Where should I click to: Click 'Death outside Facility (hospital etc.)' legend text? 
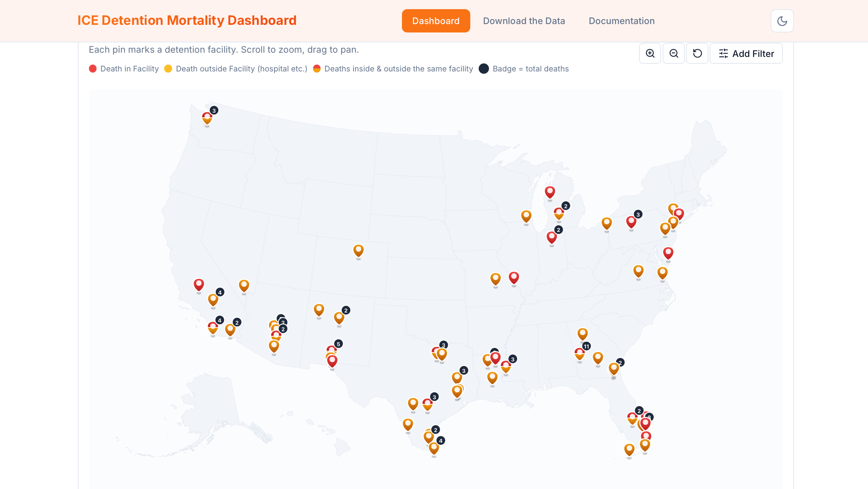tap(242, 69)
